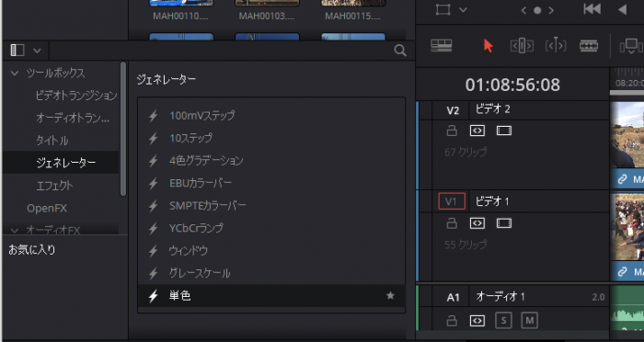Viewport: 644px width, 342px height.
Task: Toggle the V1 destination control
Action: 452,201
